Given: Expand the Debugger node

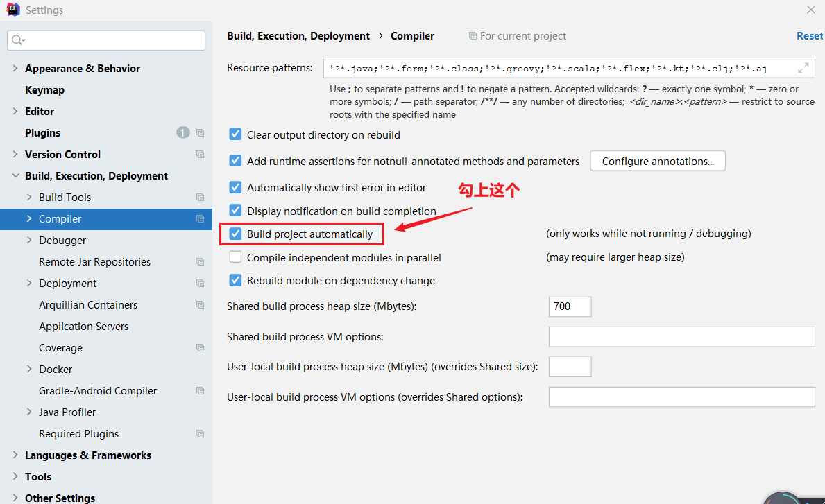Looking at the screenshot, I should coord(29,240).
